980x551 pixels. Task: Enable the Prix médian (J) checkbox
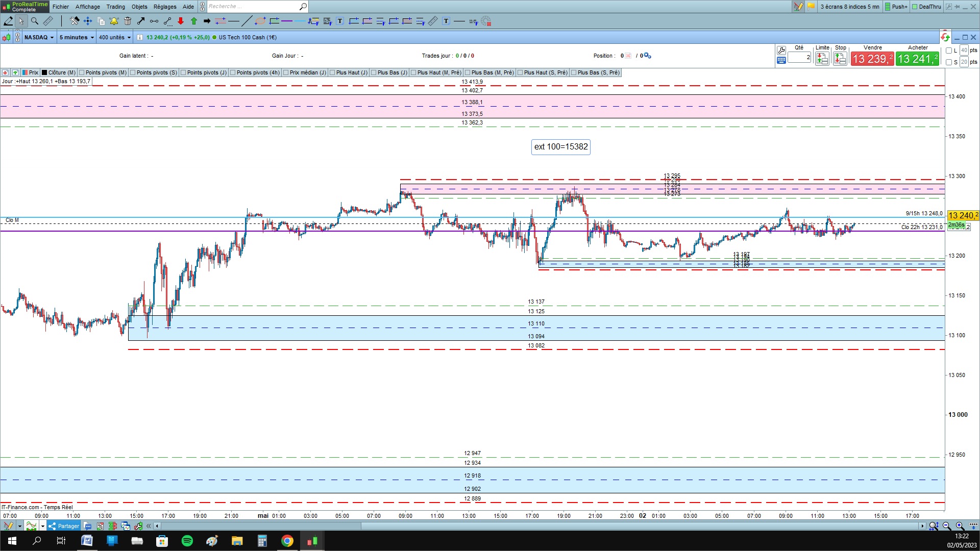click(286, 72)
